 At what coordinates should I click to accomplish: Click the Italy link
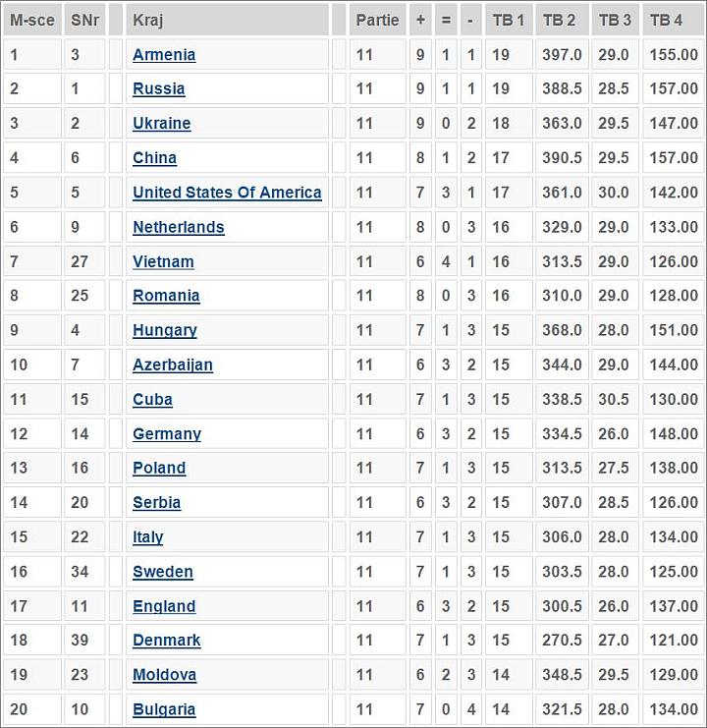[148, 537]
